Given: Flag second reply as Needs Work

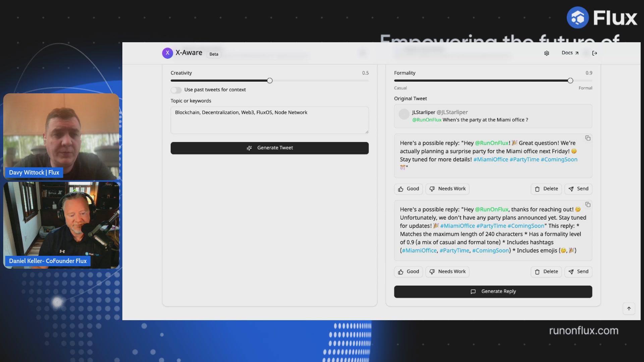Looking at the screenshot, I should [447, 271].
